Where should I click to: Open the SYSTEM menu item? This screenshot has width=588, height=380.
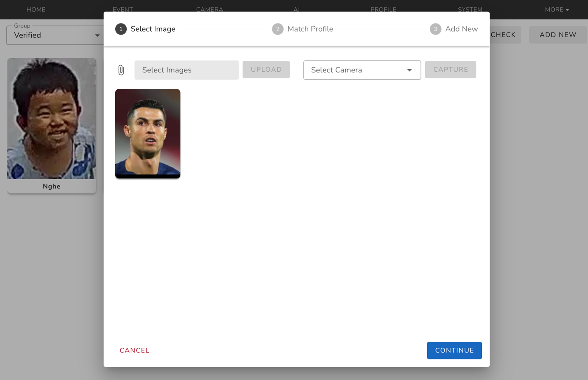[470, 9]
